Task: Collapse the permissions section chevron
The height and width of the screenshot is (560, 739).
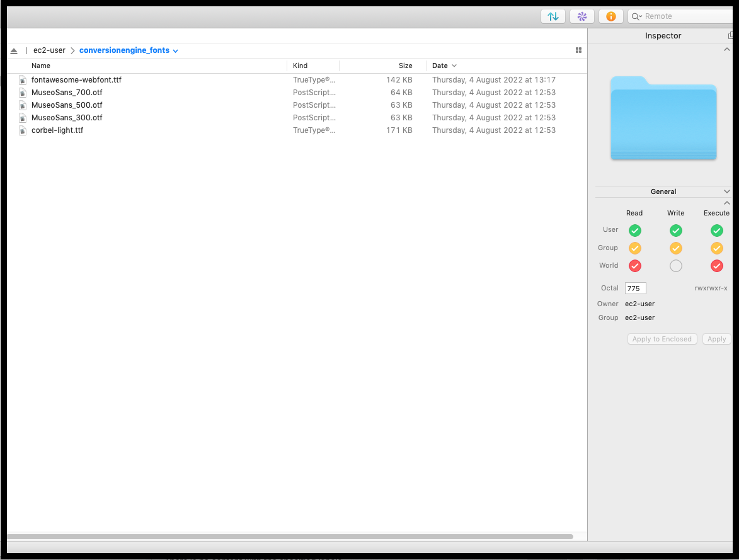Action: (x=727, y=203)
